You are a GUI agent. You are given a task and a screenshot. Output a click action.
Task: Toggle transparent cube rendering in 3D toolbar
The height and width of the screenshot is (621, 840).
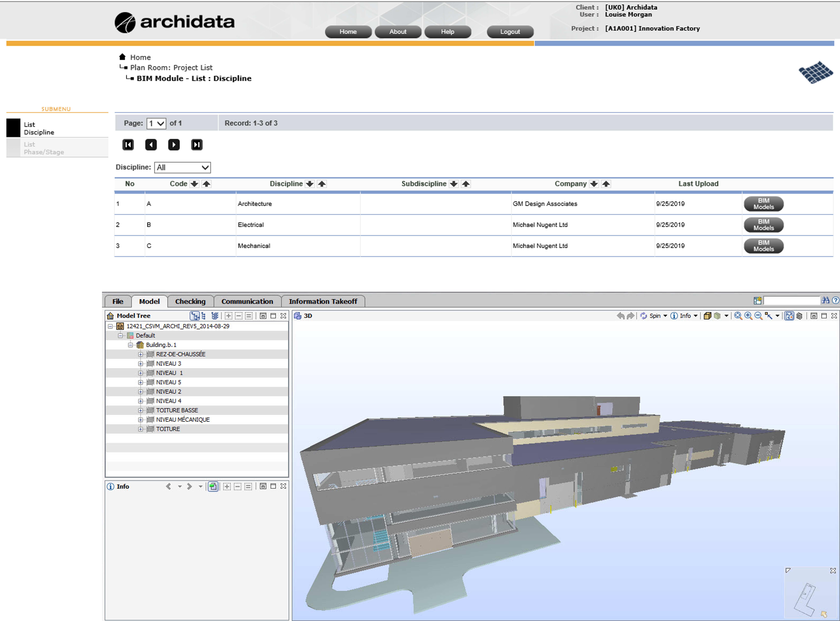pyautogui.click(x=717, y=316)
